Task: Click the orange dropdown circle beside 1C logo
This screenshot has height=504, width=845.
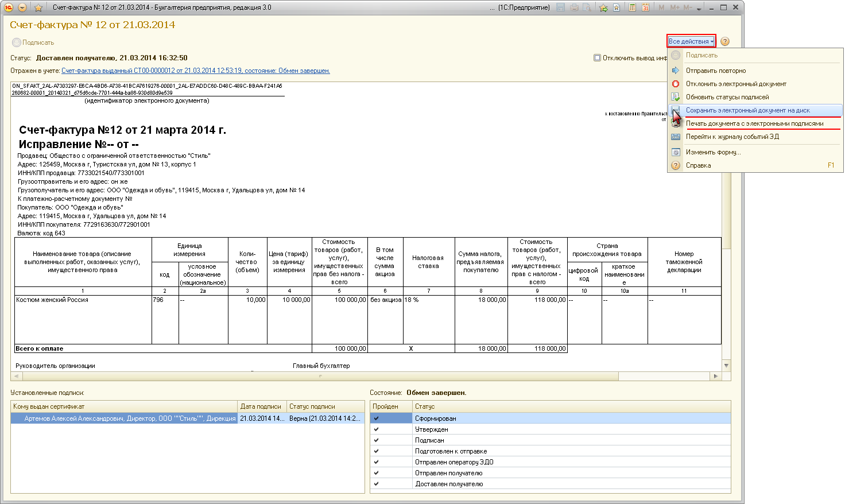Action: click(x=22, y=7)
